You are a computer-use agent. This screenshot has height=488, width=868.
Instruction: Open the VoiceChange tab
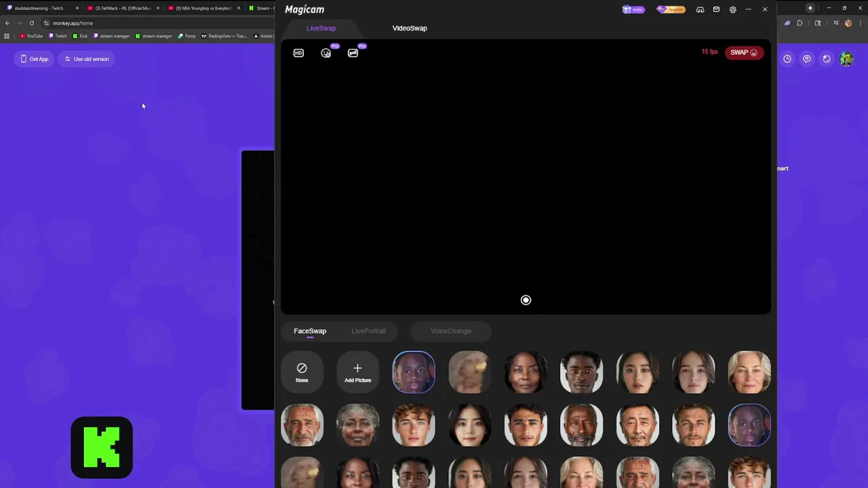[x=451, y=331]
